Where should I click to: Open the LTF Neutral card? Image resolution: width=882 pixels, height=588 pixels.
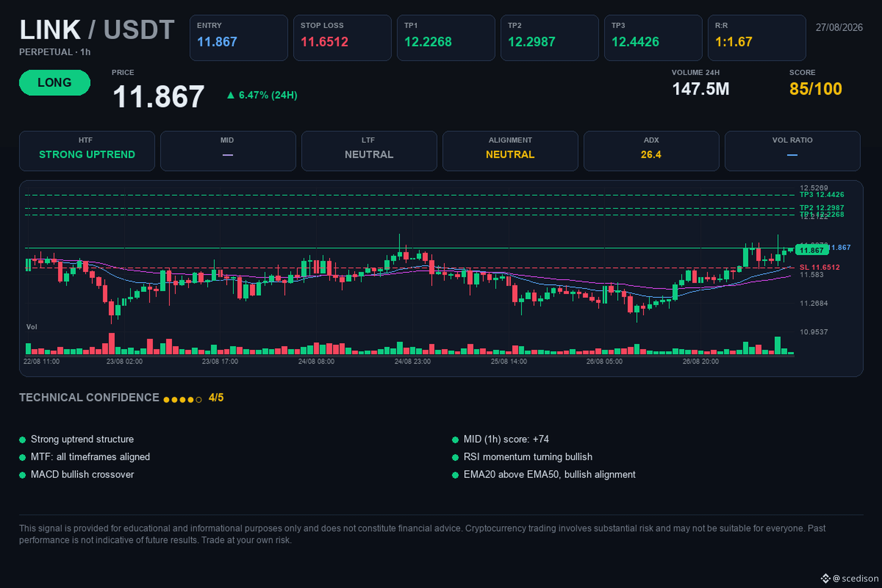pyautogui.click(x=369, y=151)
